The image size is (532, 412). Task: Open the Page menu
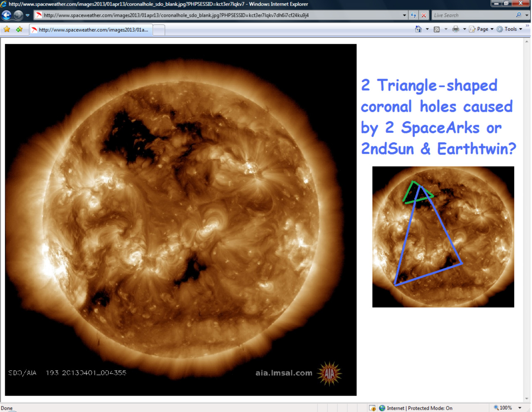[x=481, y=29]
